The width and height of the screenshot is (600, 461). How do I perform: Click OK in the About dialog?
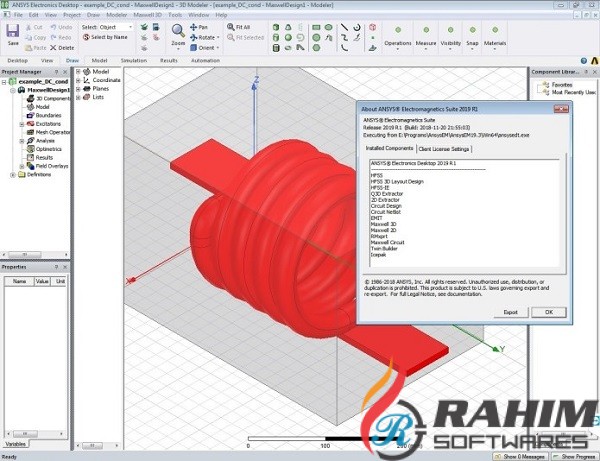click(x=549, y=312)
